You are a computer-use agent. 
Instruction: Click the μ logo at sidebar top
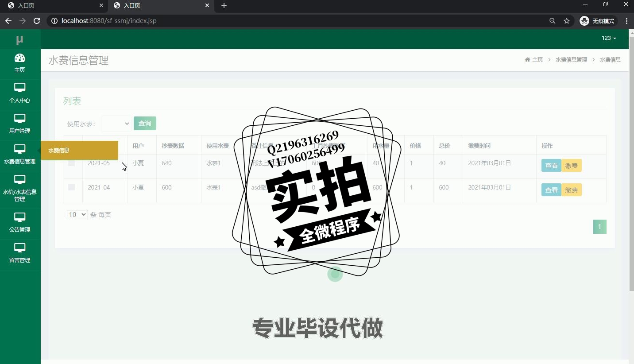click(19, 40)
